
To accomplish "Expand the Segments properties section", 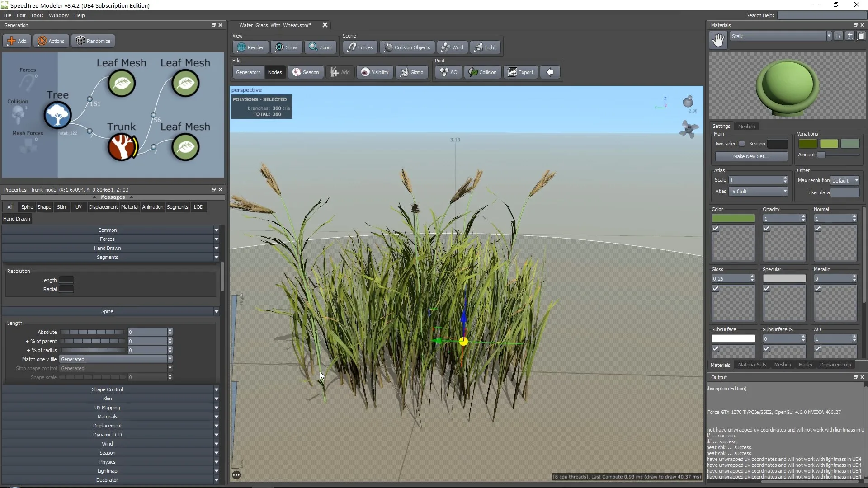I will [x=107, y=257].
